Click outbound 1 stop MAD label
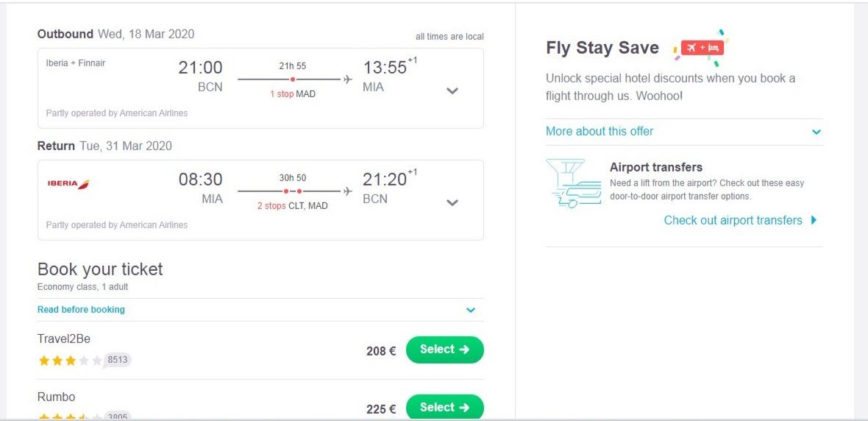 pos(292,94)
